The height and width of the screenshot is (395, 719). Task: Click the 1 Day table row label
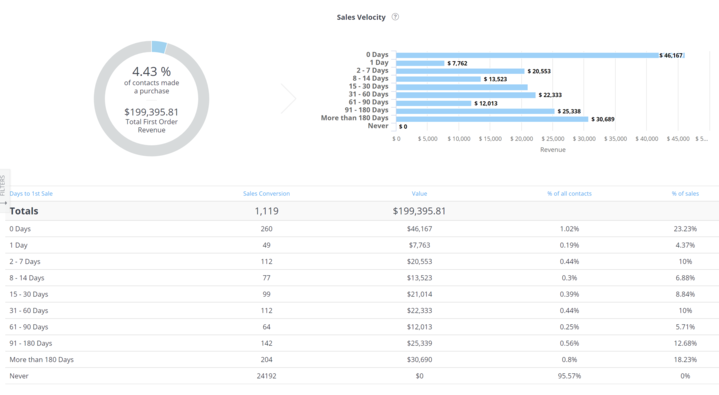click(x=18, y=245)
